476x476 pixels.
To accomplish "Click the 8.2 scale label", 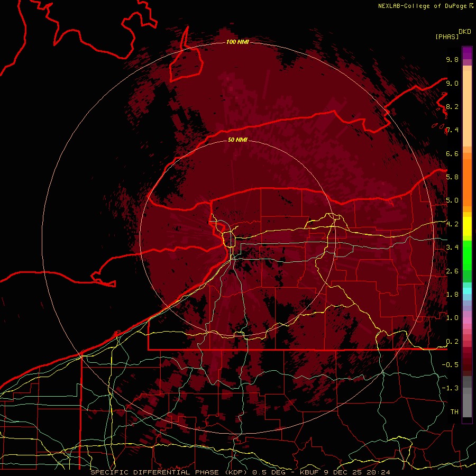I will pyautogui.click(x=452, y=106).
